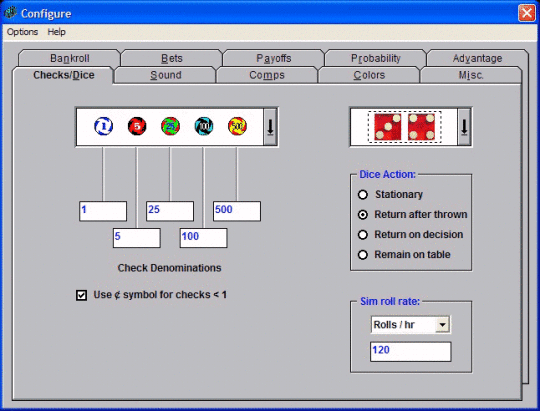540x411 pixels.
Task: Open the dice style dropdown arrow
Action: click(x=464, y=127)
